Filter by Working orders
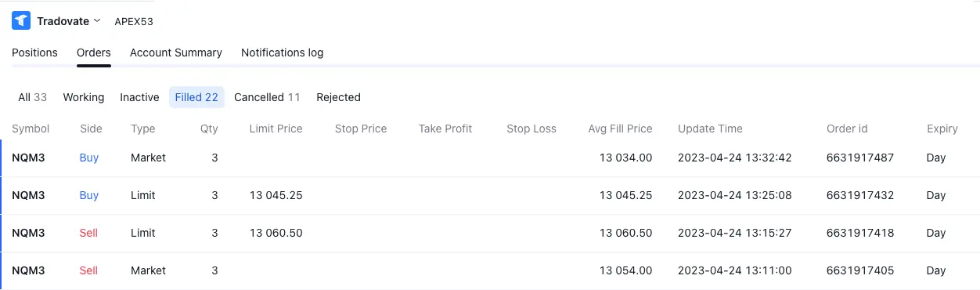 tap(84, 97)
